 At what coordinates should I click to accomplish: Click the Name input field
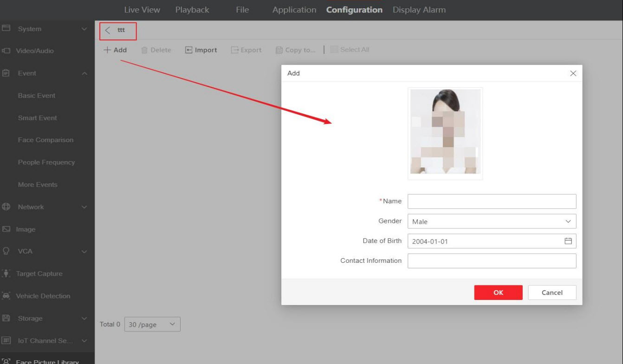pos(492,201)
